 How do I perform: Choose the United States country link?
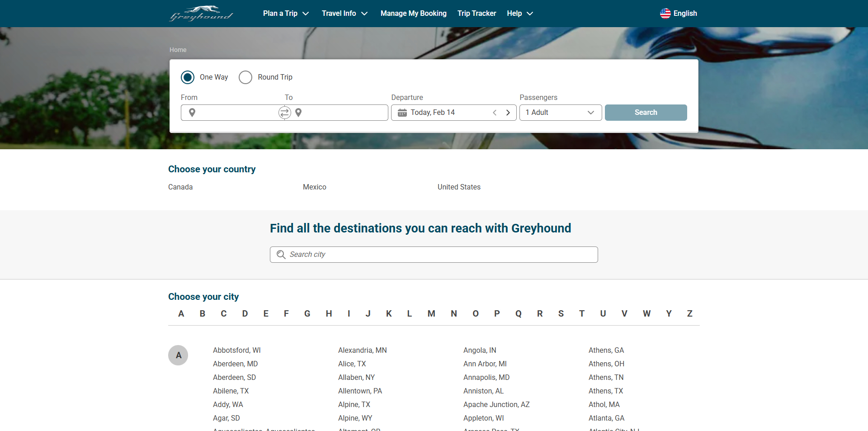459,187
